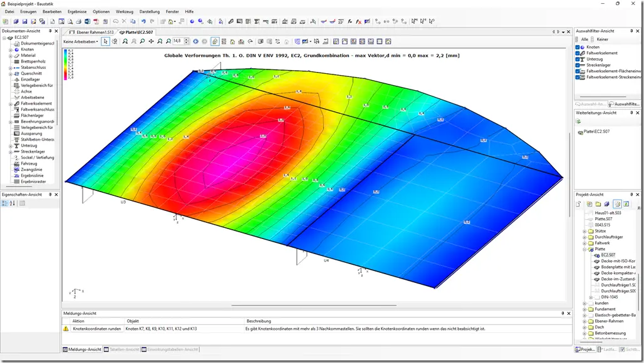This screenshot has width=644, height=363.
Task: Click the zoom value stepper arrows
Action: point(187,41)
